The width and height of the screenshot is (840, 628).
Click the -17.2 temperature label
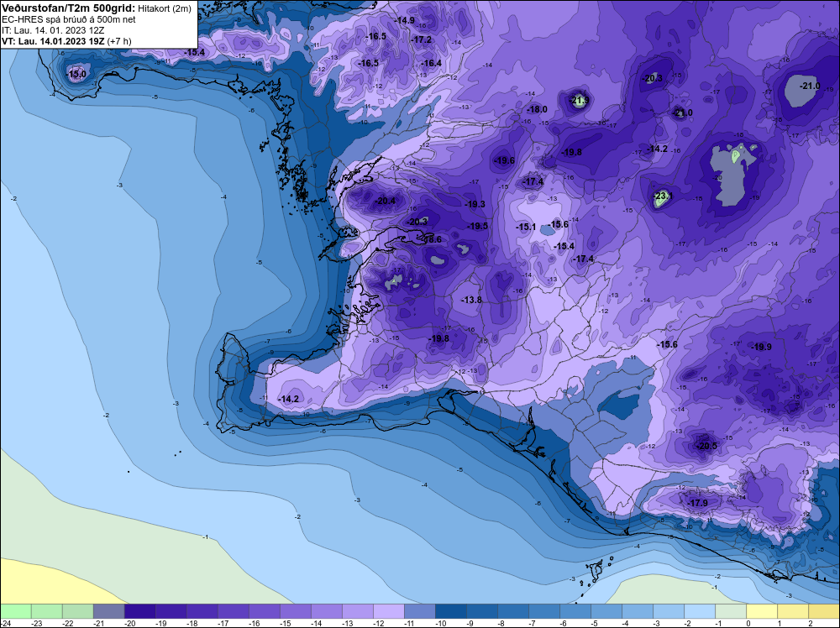click(x=421, y=39)
